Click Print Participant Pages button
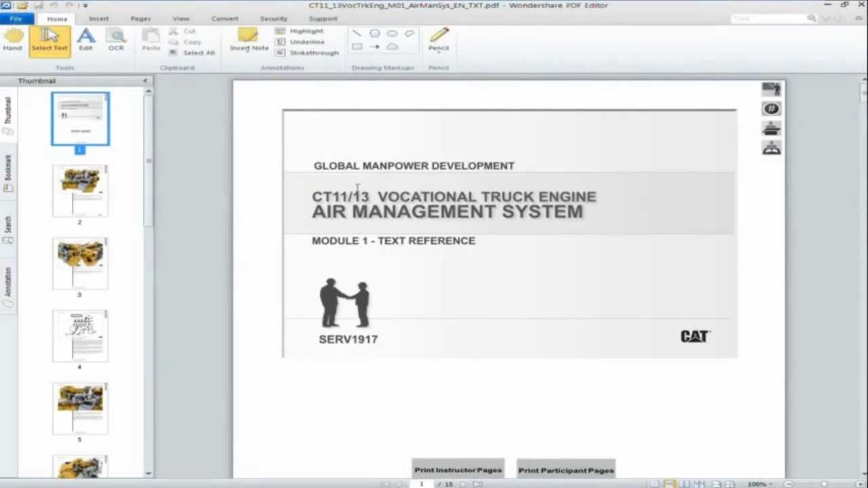Image resolution: width=868 pixels, height=488 pixels. [566, 469]
